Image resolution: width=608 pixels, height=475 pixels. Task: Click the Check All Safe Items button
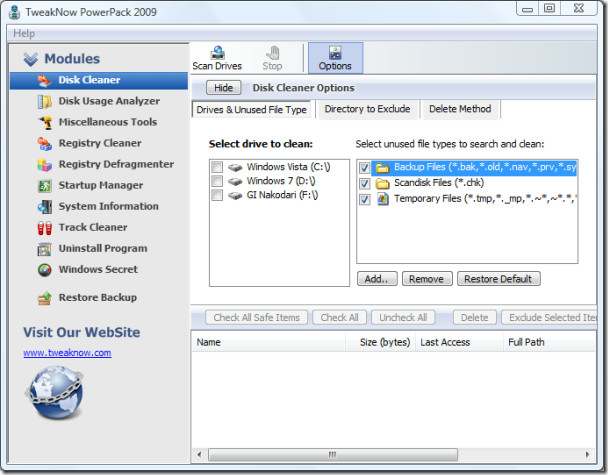[x=256, y=318]
